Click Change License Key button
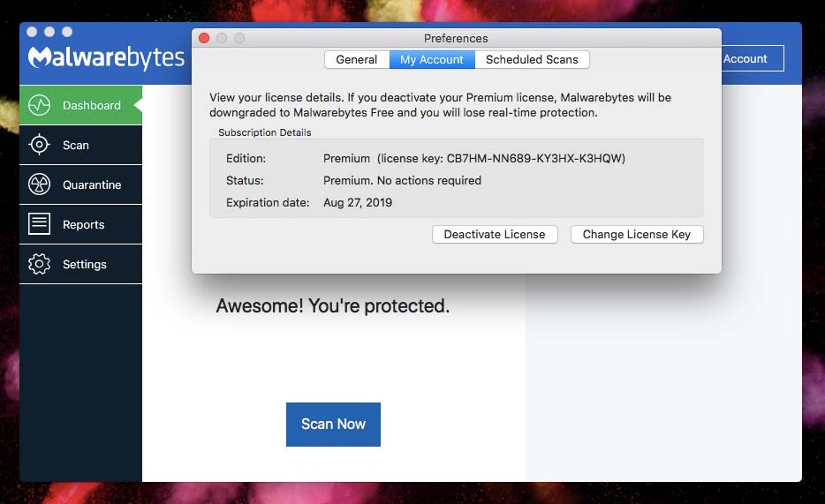 [637, 235]
